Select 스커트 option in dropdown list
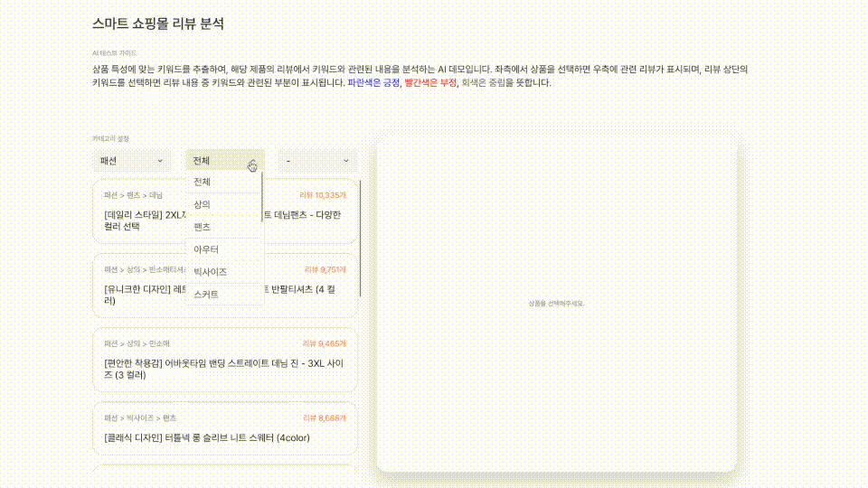Image resolution: width=868 pixels, height=488 pixels. 223,295
